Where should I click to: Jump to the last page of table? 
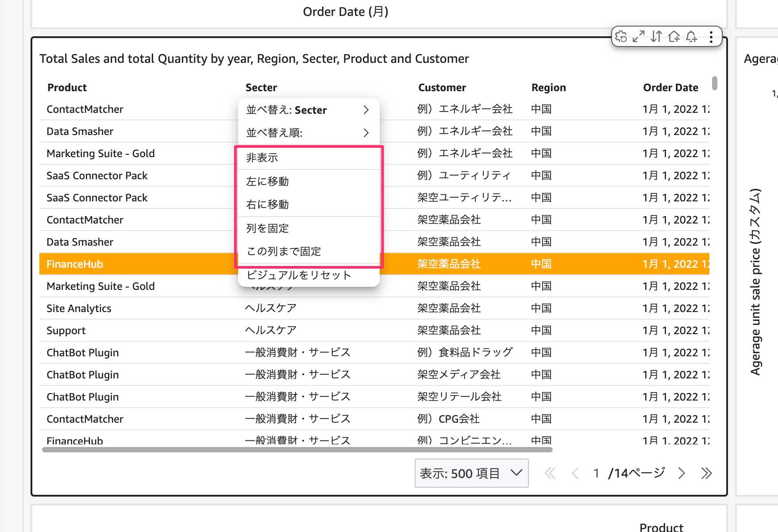click(x=706, y=473)
